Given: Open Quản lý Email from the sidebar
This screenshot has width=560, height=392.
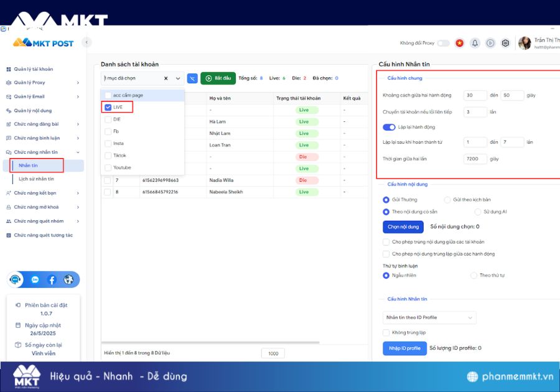Looking at the screenshot, I should [29, 96].
